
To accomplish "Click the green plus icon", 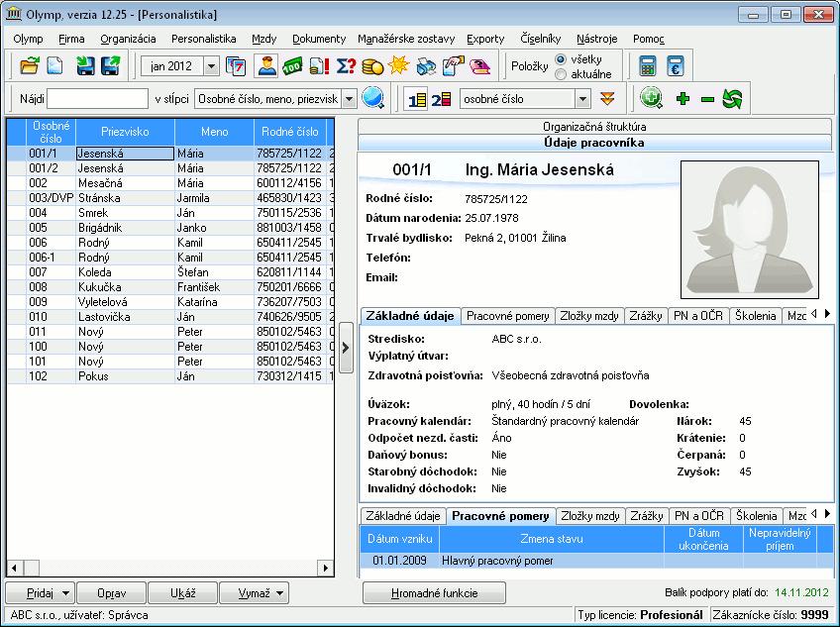I will [682, 99].
